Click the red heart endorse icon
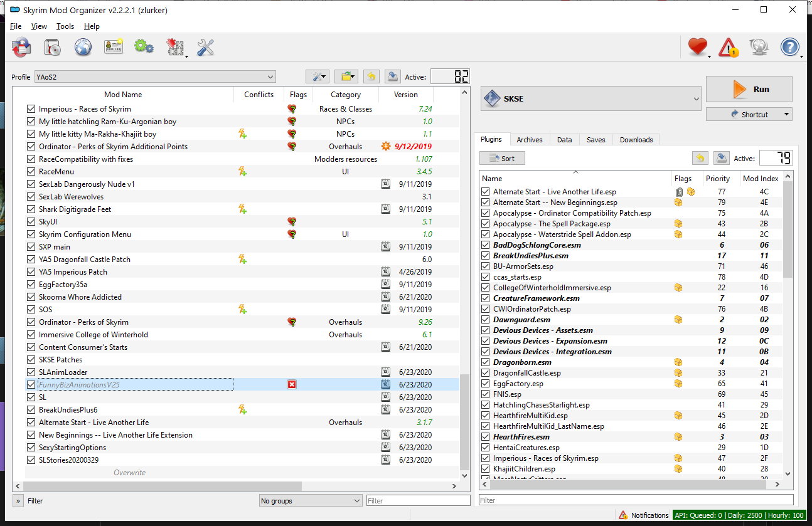This screenshot has width=812, height=526. 698,47
